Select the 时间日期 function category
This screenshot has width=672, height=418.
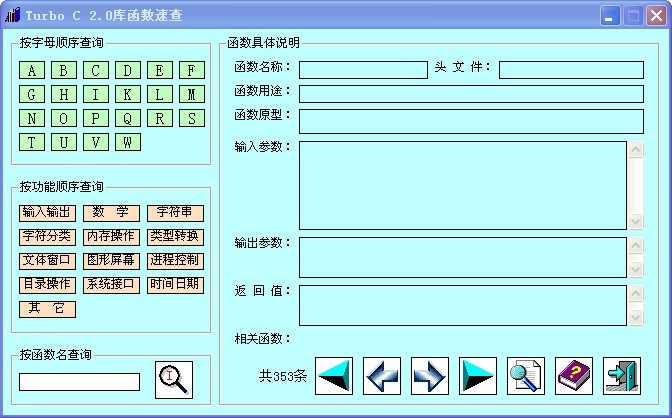pos(175,285)
